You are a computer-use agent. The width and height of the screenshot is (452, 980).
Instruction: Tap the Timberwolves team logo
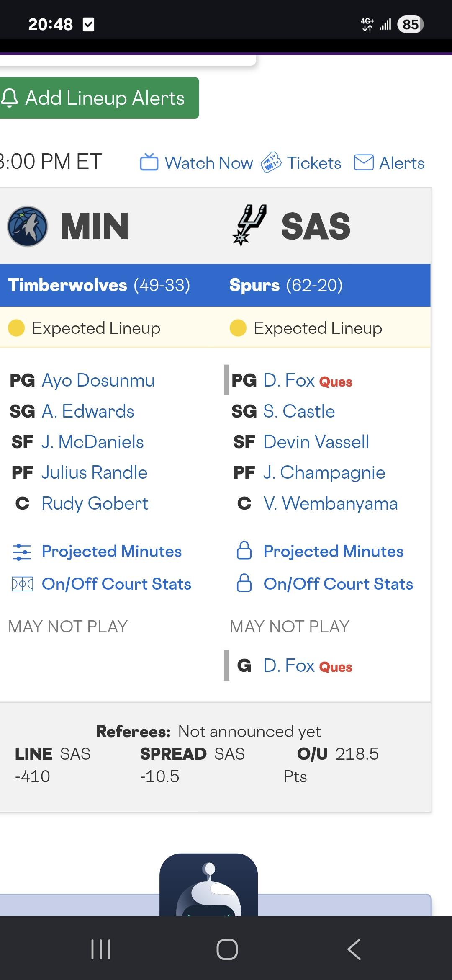click(x=28, y=226)
